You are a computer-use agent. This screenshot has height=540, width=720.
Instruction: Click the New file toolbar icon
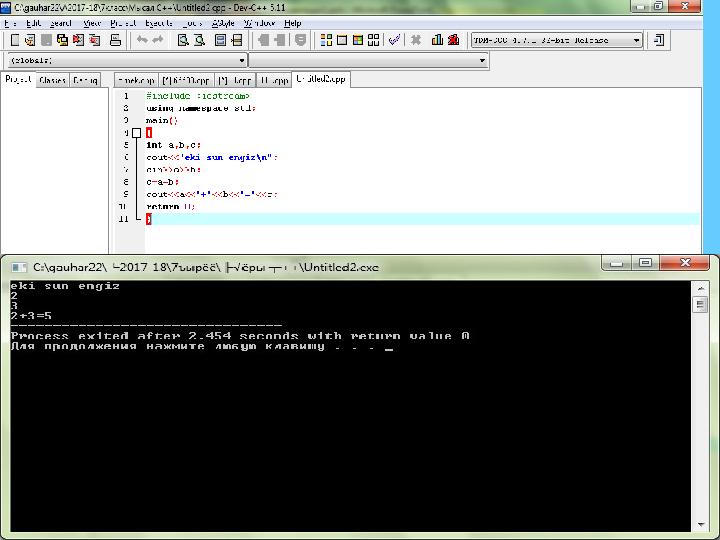click(x=13, y=40)
